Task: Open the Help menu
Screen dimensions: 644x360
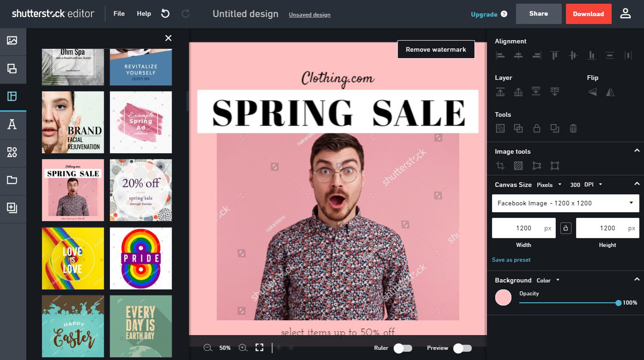Action: coord(144,14)
